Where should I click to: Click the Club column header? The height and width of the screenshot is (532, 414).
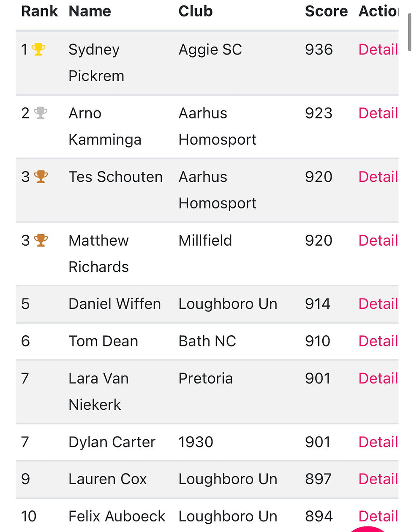click(x=196, y=11)
